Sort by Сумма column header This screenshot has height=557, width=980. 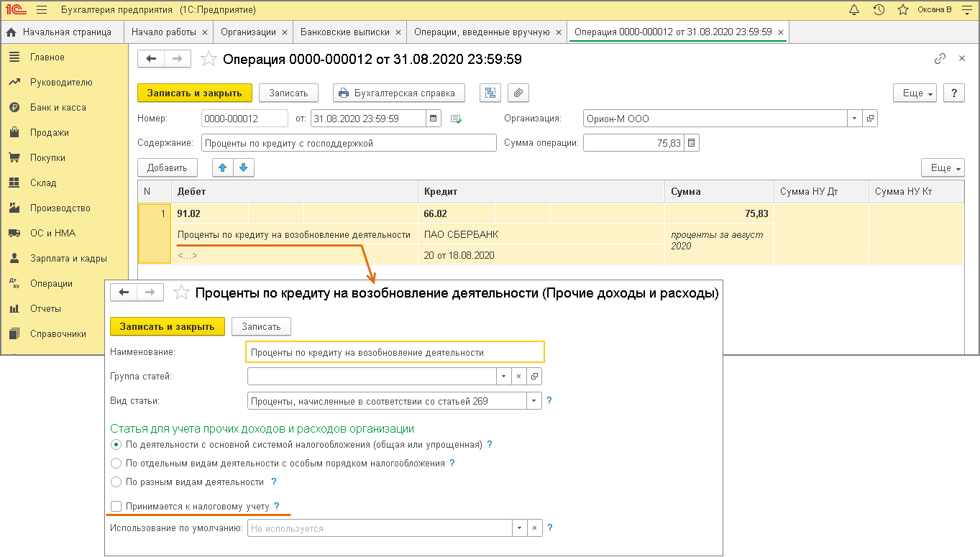tap(719, 191)
